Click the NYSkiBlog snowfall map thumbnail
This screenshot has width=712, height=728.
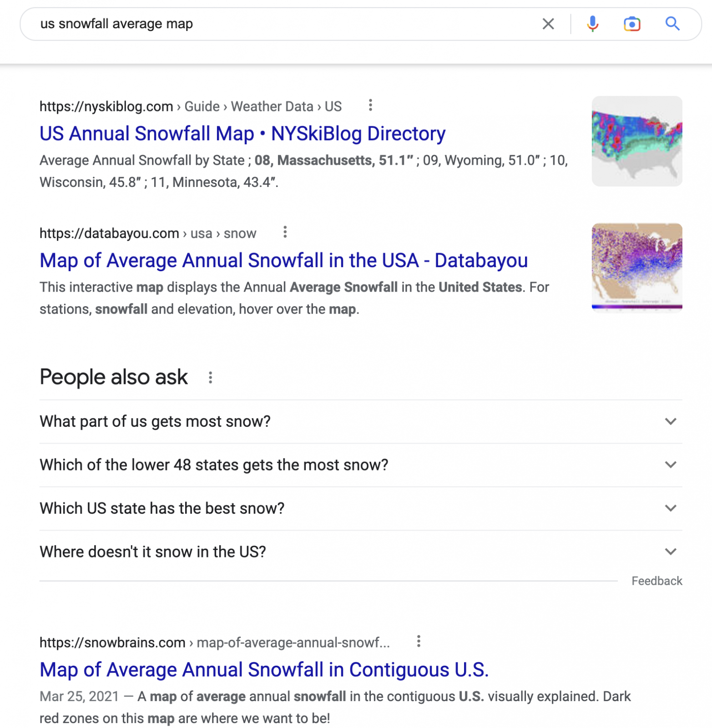[636, 141]
